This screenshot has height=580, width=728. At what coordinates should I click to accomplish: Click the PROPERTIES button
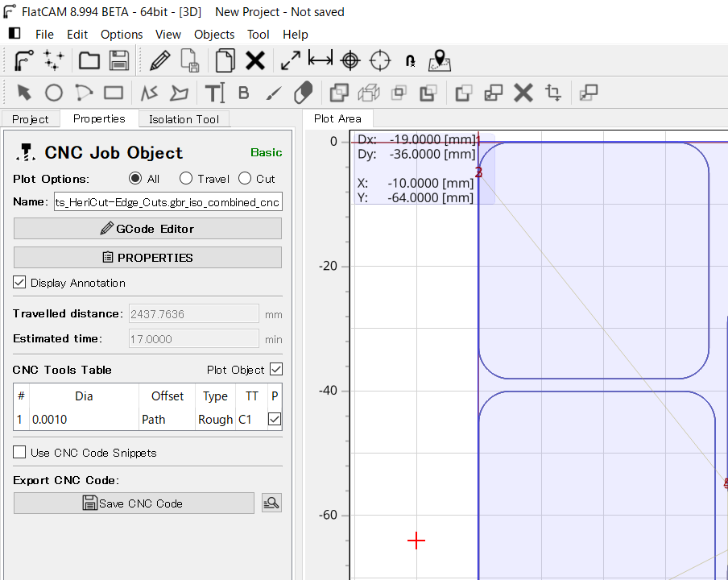tap(147, 257)
